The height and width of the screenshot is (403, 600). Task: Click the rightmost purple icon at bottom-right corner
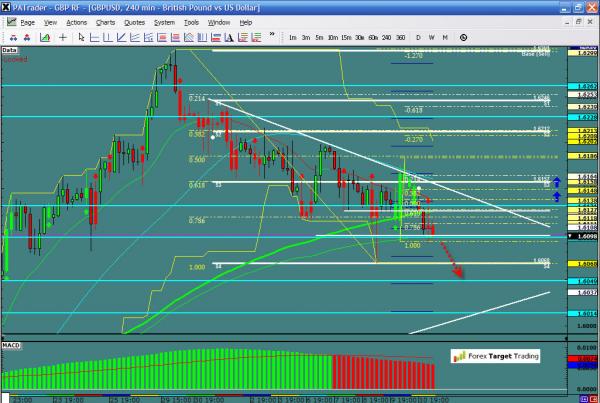click(594, 399)
